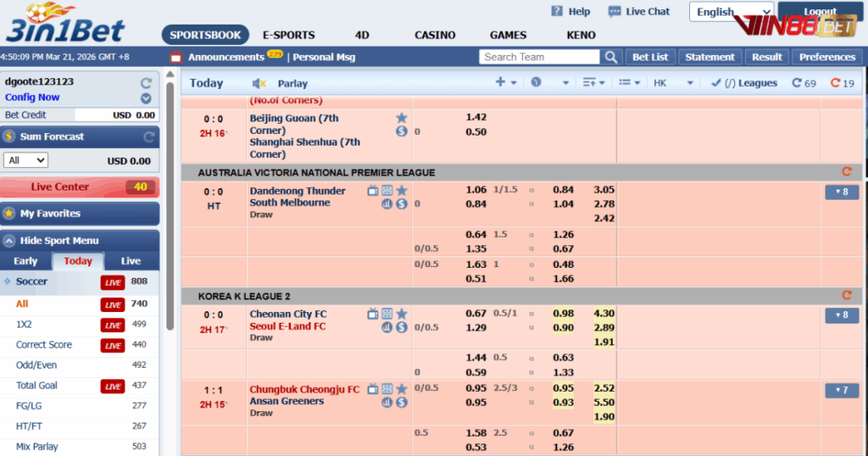
Task: Open the sort order dropdown
Action: tap(593, 82)
